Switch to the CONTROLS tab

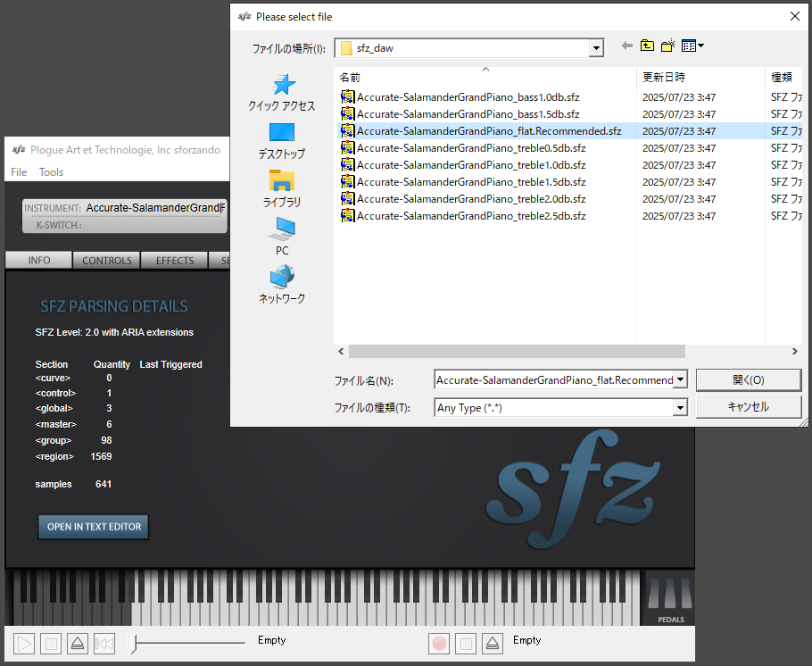coord(107,260)
